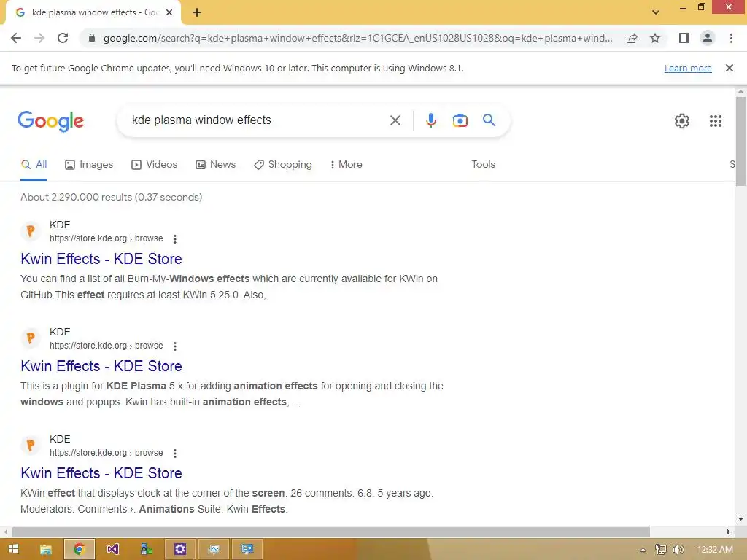
Task: Click the Chrome taskbar icon
Action: click(x=79, y=550)
